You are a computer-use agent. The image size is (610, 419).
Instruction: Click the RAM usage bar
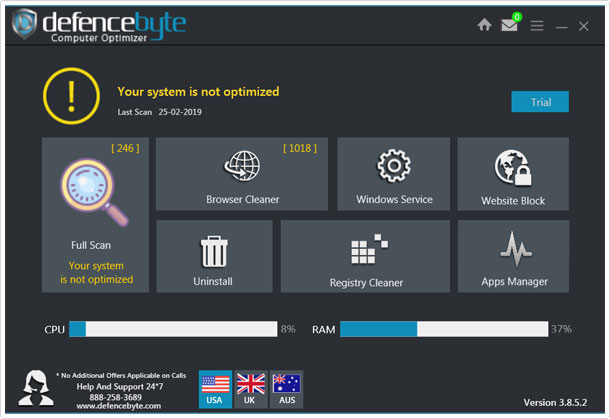click(444, 329)
